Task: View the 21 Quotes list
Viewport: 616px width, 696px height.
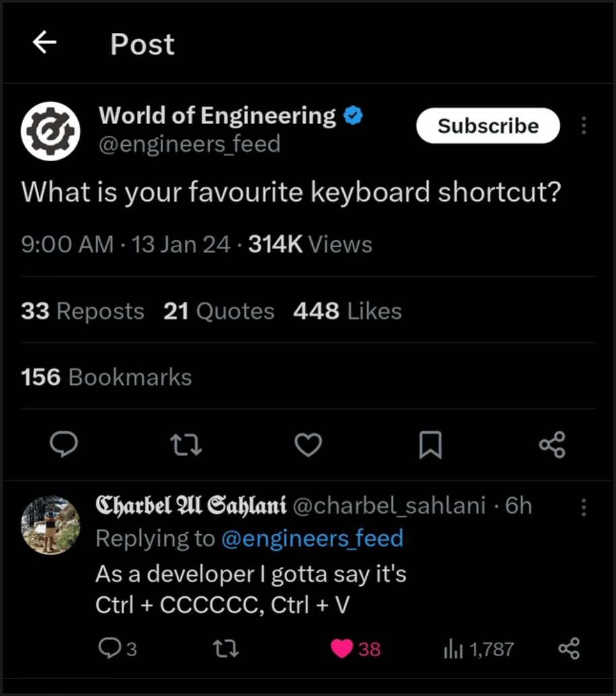Action: point(218,311)
